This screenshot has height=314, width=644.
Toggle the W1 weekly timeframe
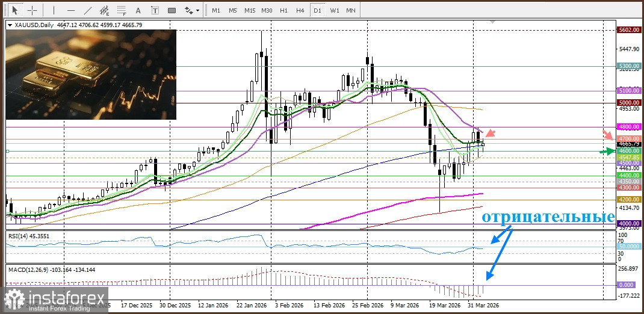[334, 10]
